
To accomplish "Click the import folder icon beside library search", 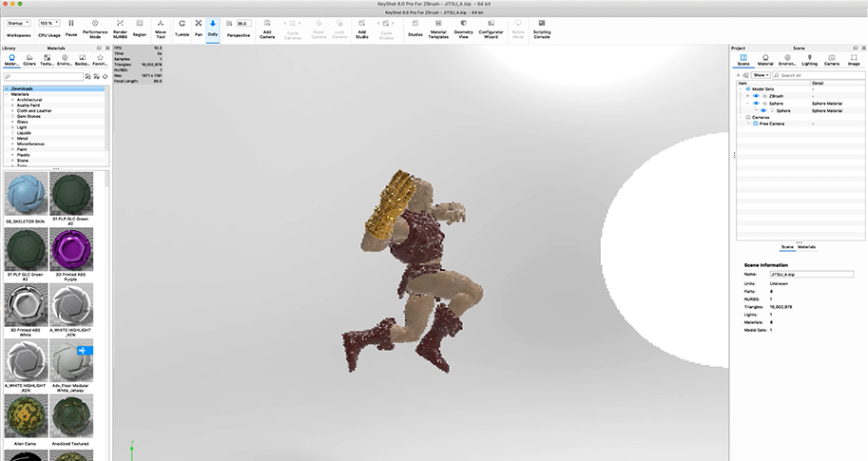I will coord(88,76).
